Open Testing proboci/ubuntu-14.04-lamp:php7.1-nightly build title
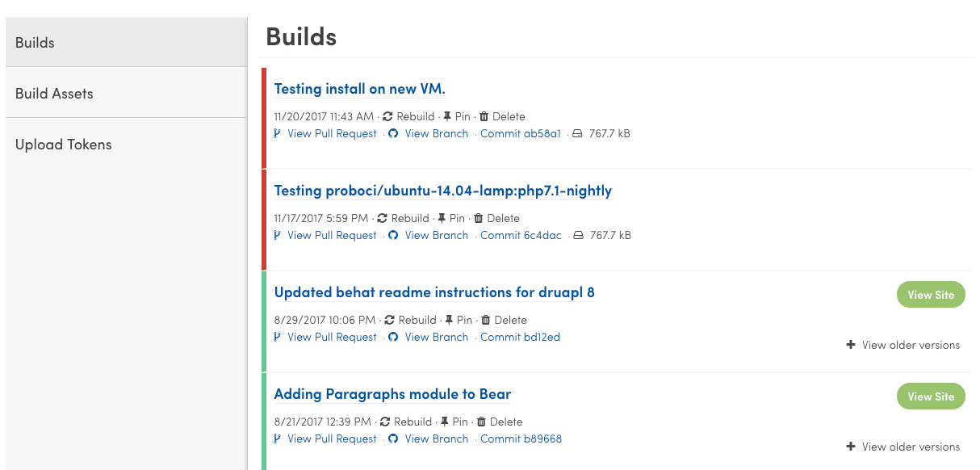The image size is (980, 470). (x=443, y=191)
